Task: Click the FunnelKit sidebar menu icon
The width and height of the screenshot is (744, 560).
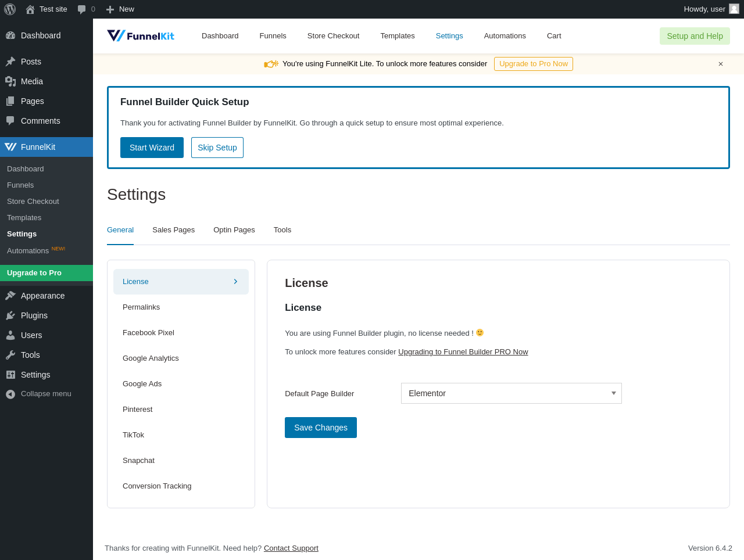Action: 10,147
